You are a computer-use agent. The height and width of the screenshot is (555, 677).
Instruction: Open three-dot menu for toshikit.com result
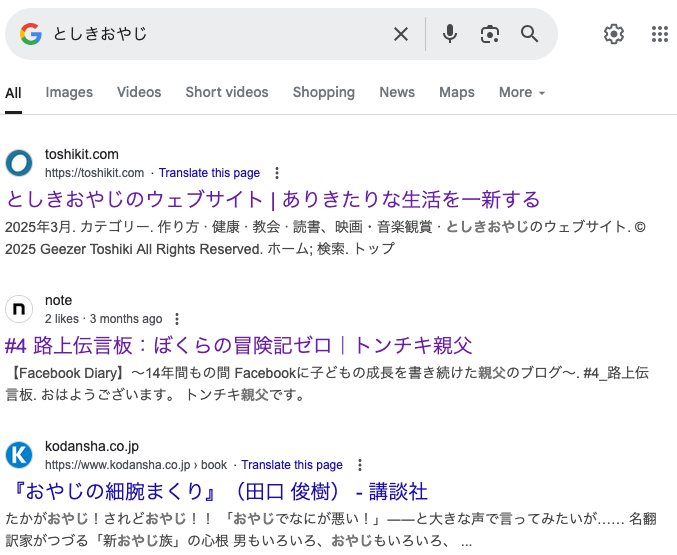277,173
